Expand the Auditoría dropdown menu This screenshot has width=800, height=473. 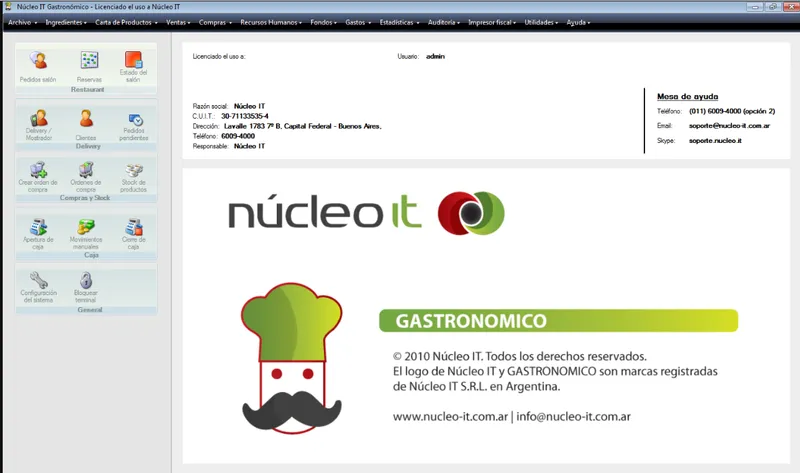point(444,22)
